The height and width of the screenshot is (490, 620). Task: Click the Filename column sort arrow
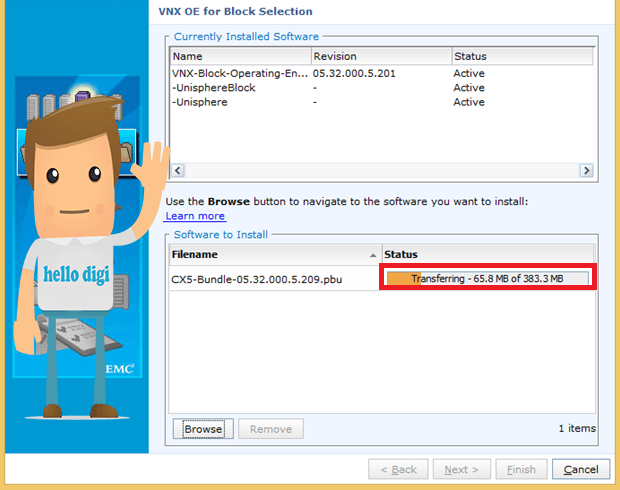(373, 255)
